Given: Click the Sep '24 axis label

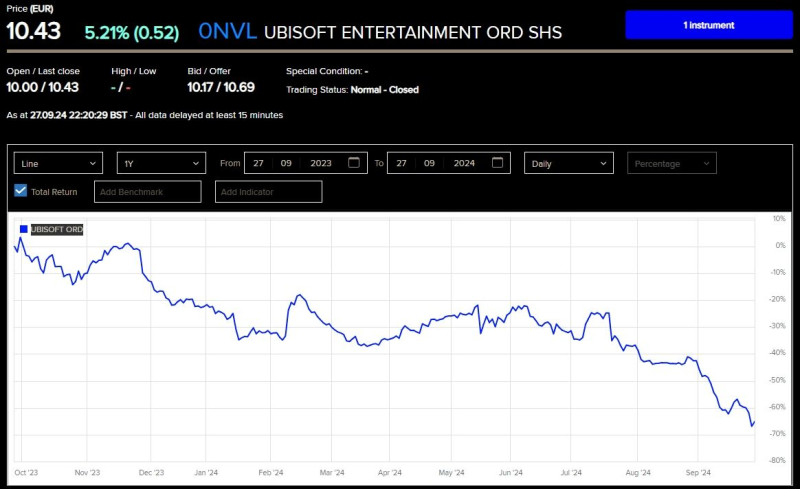Looking at the screenshot, I should click(x=698, y=473).
